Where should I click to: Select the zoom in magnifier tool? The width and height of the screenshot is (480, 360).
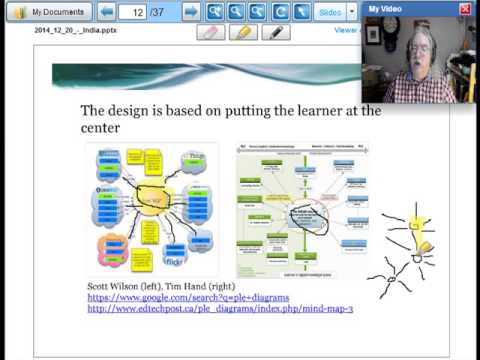[x=215, y=12]
